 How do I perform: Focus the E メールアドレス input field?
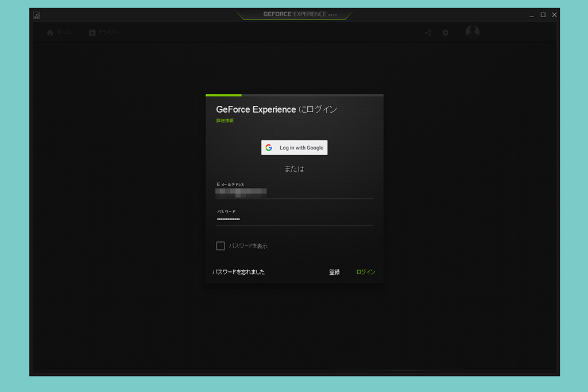(x=295, y=193)
